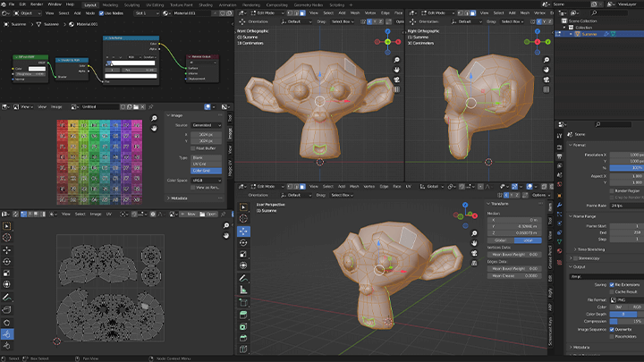
Task: Select the Rotate tool in UV editor
Action: (7, 262)
